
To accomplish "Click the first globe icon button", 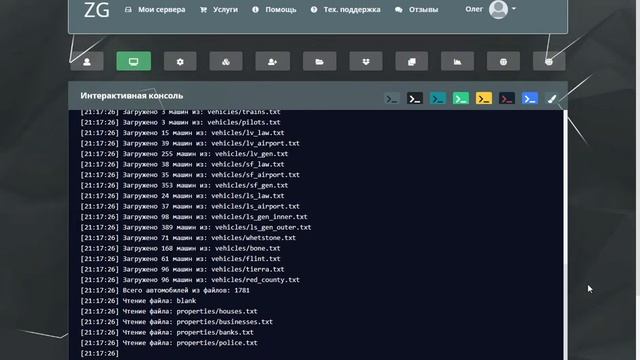I will (503, 62).
